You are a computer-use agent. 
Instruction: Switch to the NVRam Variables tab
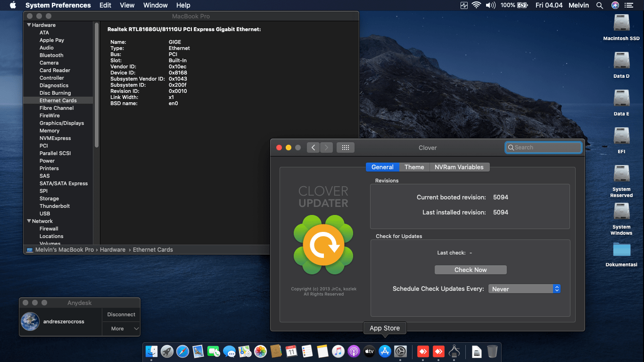point(459,167)
